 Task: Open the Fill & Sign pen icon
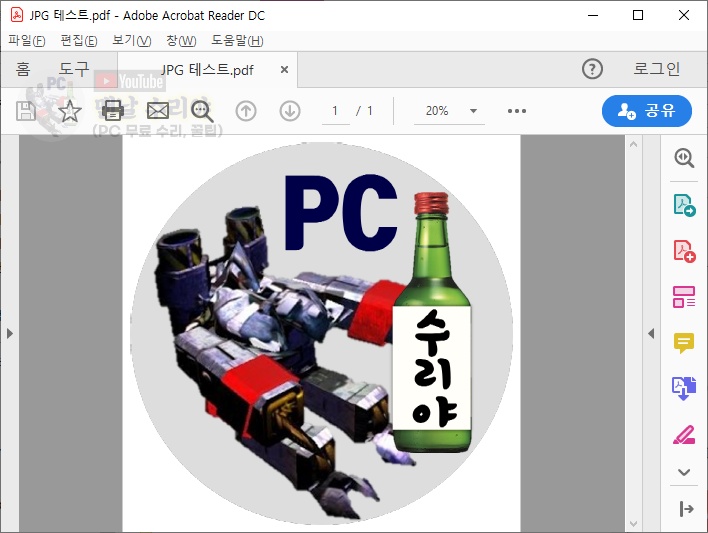pos(684,435)
